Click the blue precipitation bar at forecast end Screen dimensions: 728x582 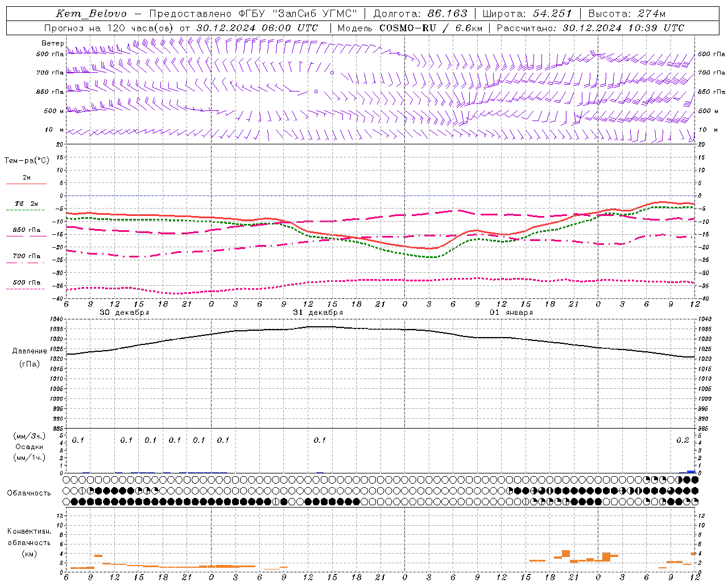pos(691,472)
